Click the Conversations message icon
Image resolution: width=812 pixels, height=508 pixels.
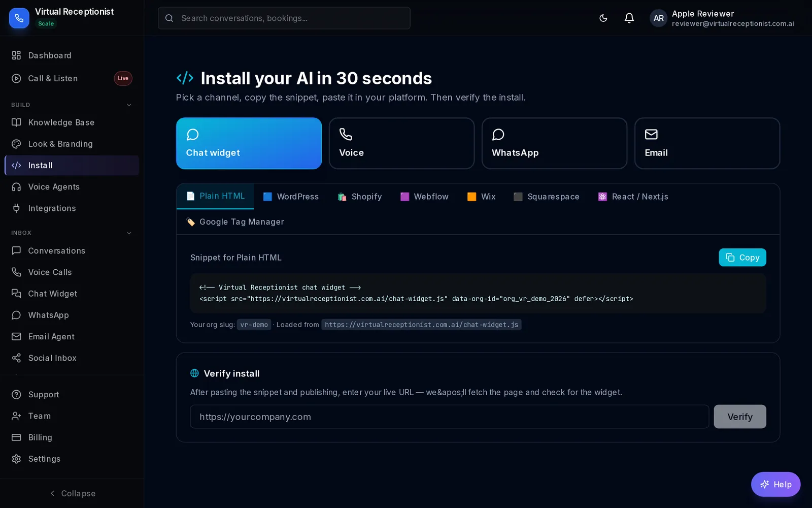16,250
